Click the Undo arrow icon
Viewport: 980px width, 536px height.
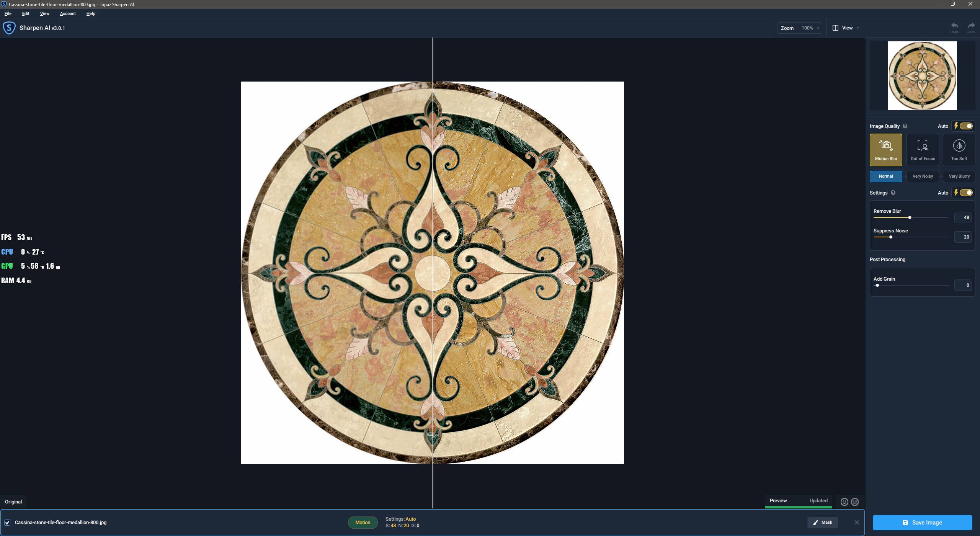[954, 26]
